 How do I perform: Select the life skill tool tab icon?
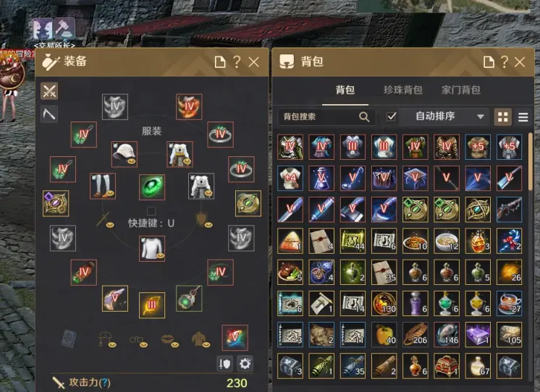point(49,114)
